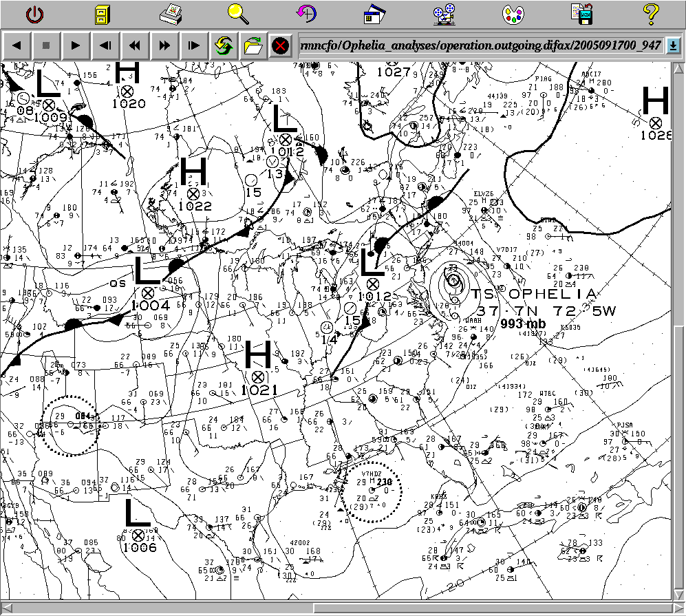The width and height of the screenshot is (686, 616).
Task: Open the color palette icon
Action: point(513,13)
